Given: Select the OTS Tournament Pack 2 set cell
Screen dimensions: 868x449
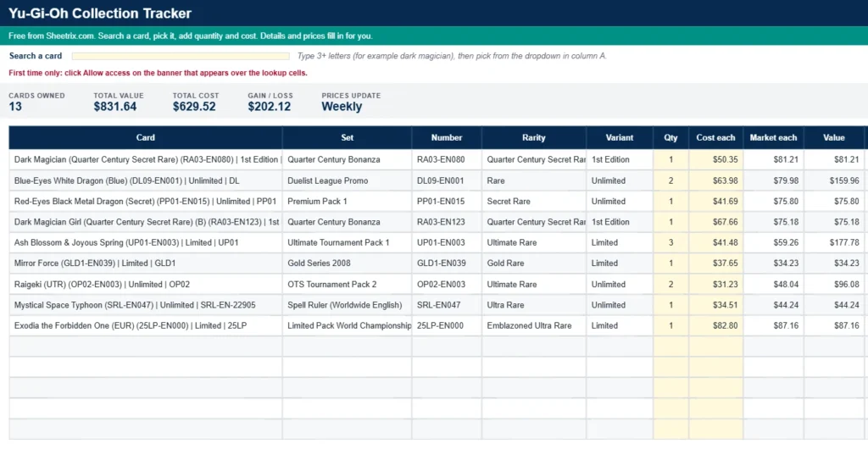Looking at the screenshot, I should coord(347,284).
